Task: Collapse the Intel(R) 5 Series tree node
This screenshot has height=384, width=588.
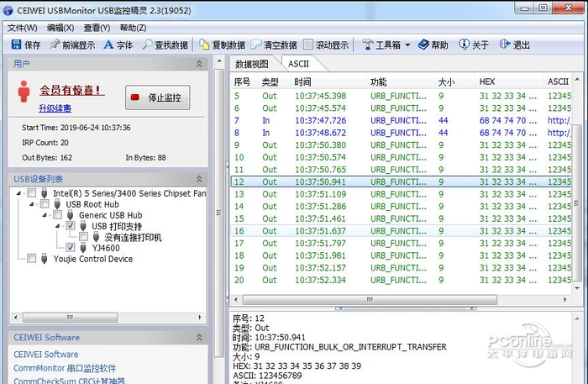Action: (x=18, y=193)
